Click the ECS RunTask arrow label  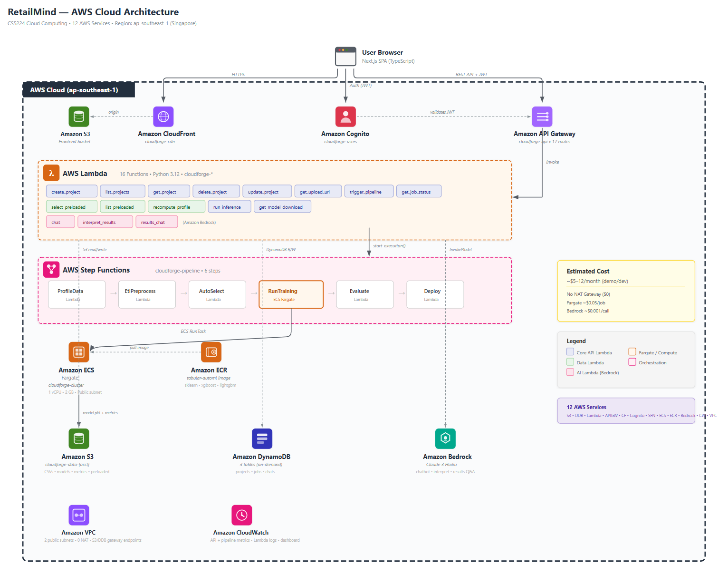[193, 331]
